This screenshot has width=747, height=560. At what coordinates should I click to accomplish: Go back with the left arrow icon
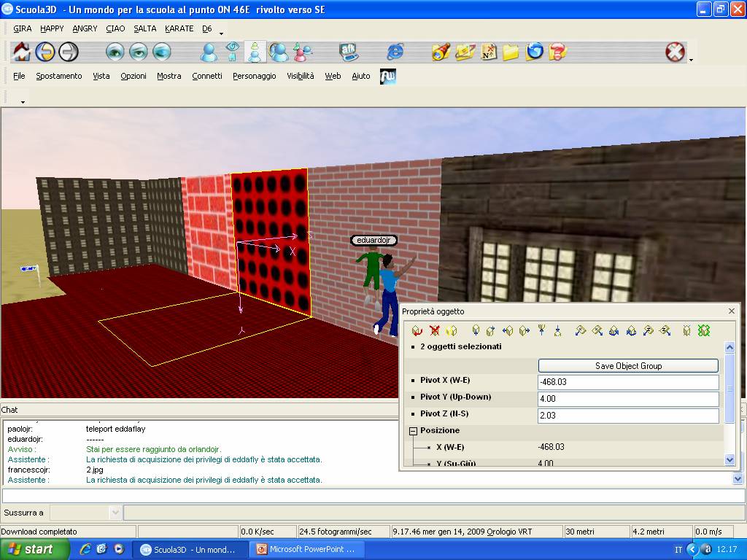coord(45,52)
